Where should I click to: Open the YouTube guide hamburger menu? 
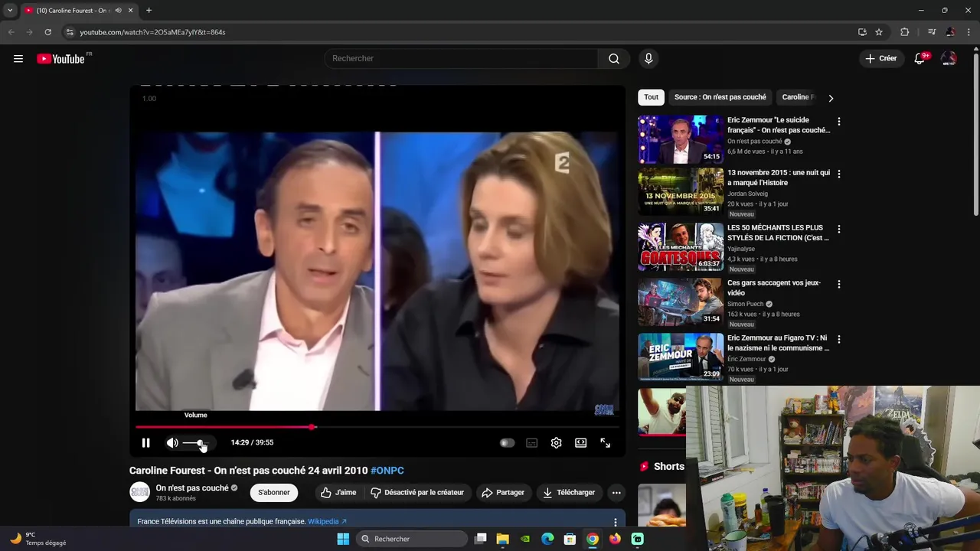point(18,59)
